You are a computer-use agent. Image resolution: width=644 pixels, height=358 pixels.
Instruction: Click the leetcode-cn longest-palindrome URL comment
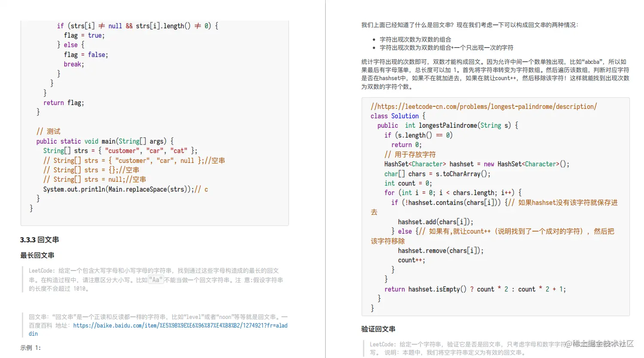pyautogui.click(x=484, y=106)
